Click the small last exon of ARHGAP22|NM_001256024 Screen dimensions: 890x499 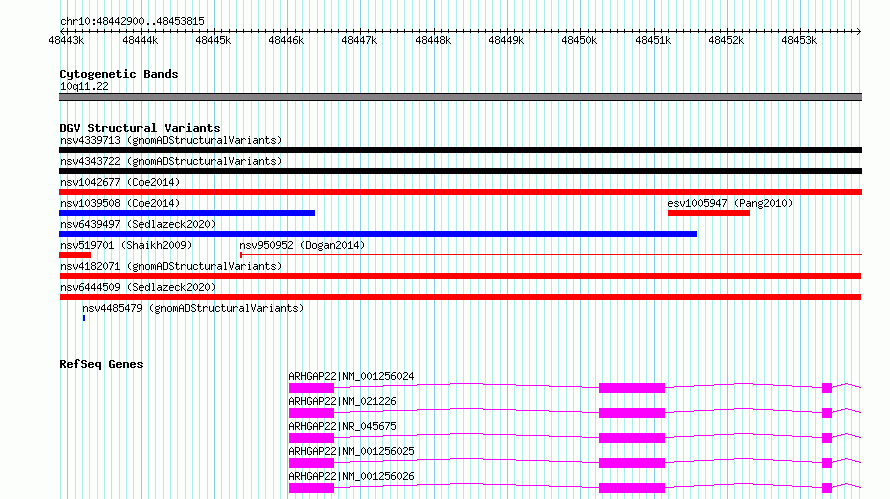(827, 388)
